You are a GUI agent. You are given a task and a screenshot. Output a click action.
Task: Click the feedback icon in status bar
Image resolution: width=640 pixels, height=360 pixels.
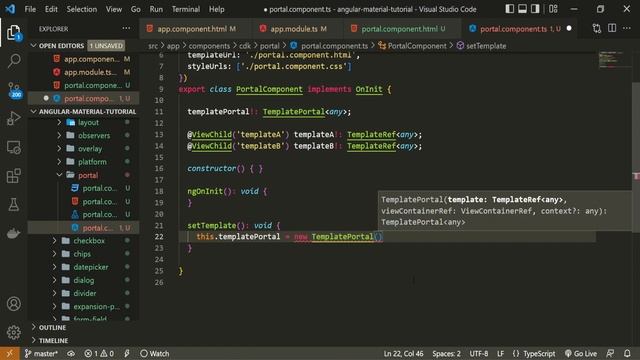pyautogui.click(x=610, y=353)
